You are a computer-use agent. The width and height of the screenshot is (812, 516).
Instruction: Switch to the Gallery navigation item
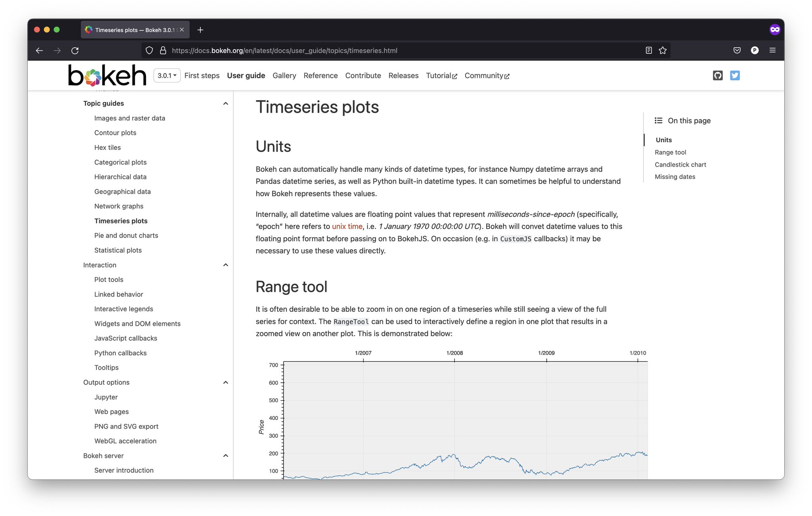point(284,75)
